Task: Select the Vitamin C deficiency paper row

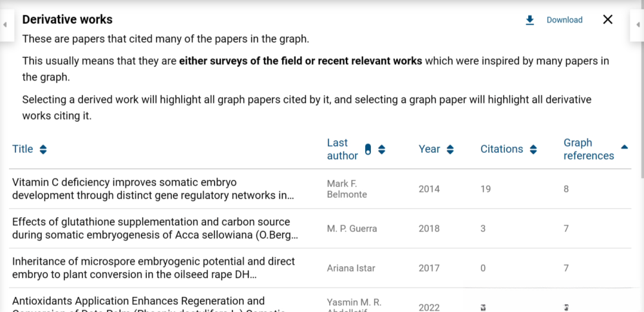Action: 153,189
